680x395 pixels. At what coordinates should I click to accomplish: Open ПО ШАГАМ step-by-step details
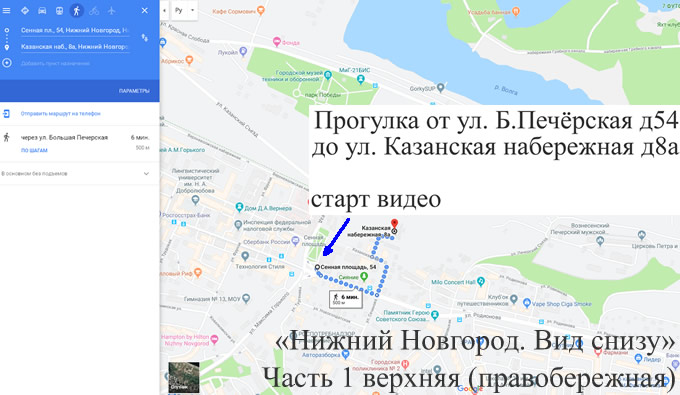coord(34,150)
